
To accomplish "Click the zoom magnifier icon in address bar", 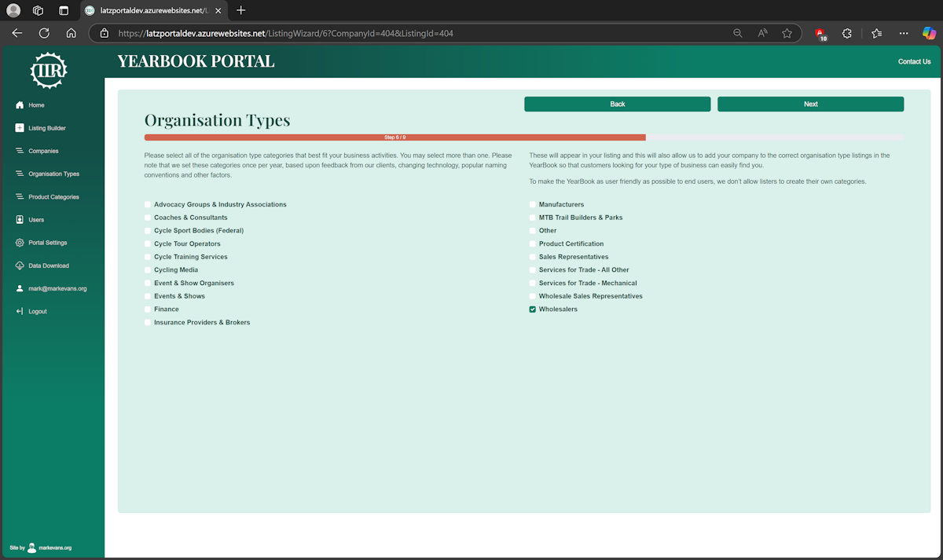I will 737,34.
